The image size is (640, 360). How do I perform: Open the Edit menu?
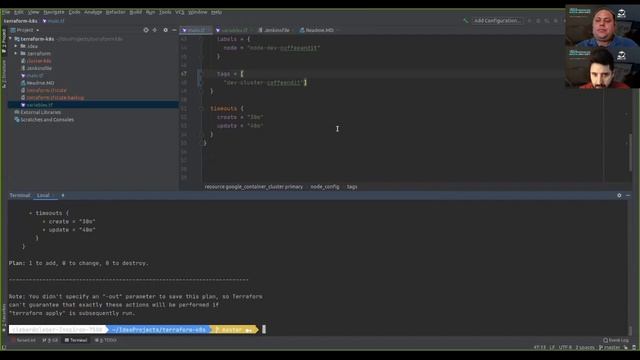[19, 12]
